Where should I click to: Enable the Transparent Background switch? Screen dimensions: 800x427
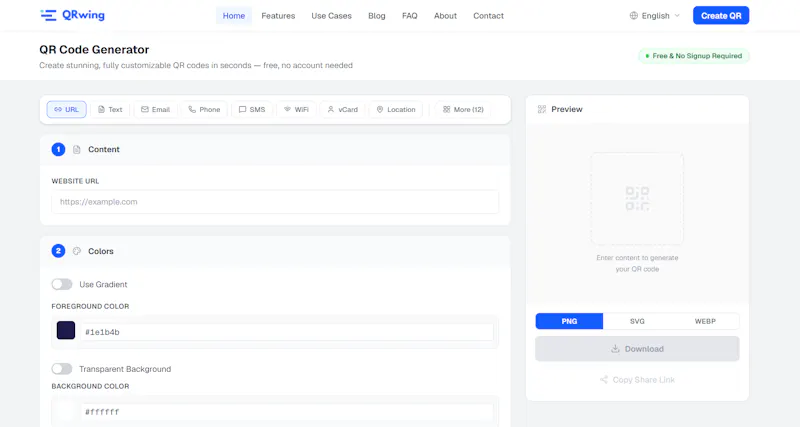click(62, 369)
